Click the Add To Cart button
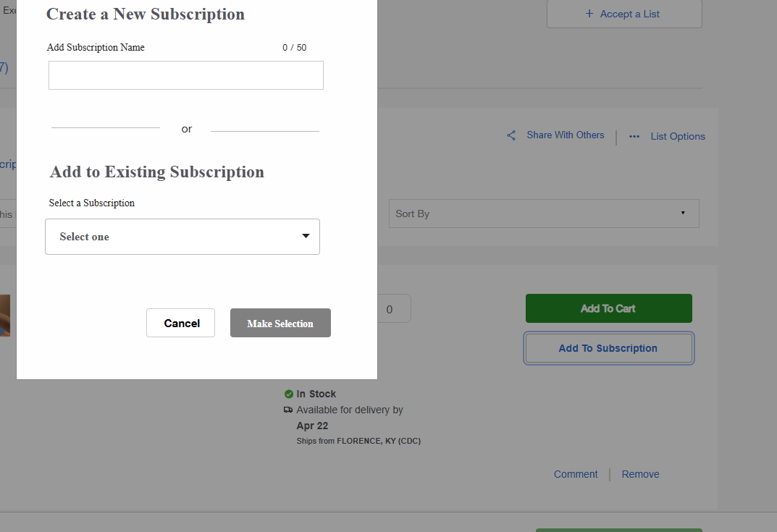This screenshot has height=532, width=777. click(608, 308)
